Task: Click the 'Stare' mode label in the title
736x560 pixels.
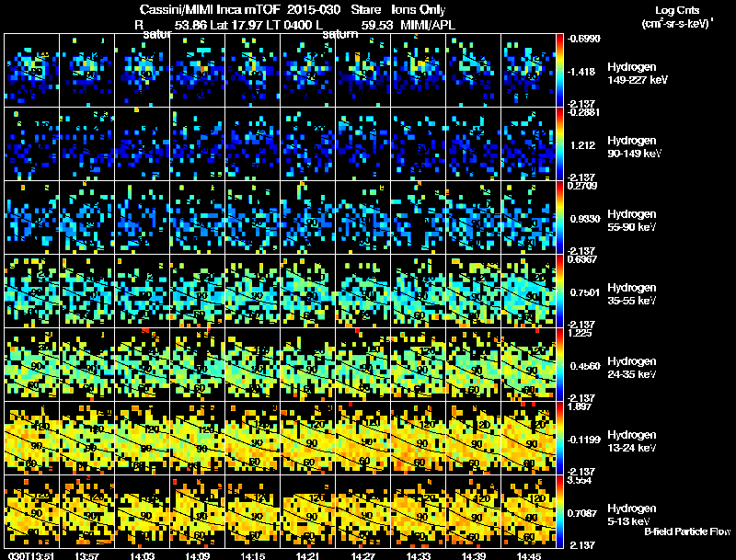Action: 366,10
